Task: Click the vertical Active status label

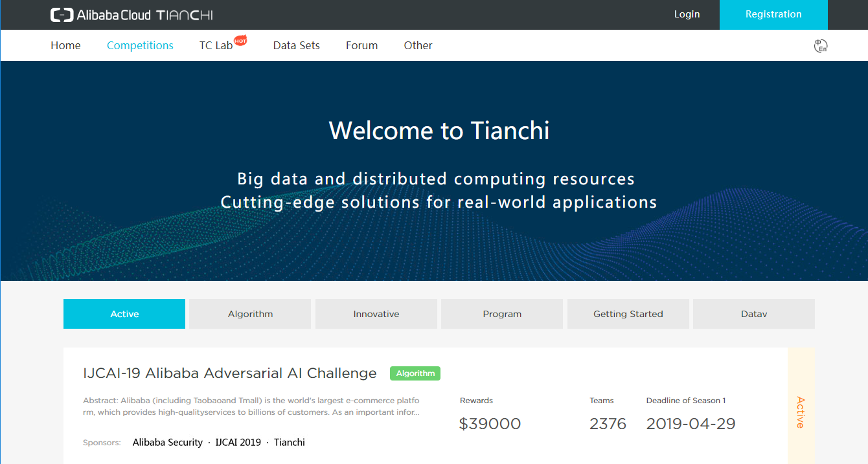Action: coord(801,412)
